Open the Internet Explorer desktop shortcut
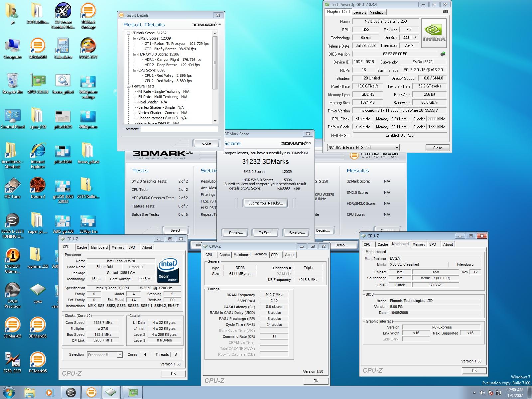The image size is (532, 399). pyautogui.click(x=38, y=156)
